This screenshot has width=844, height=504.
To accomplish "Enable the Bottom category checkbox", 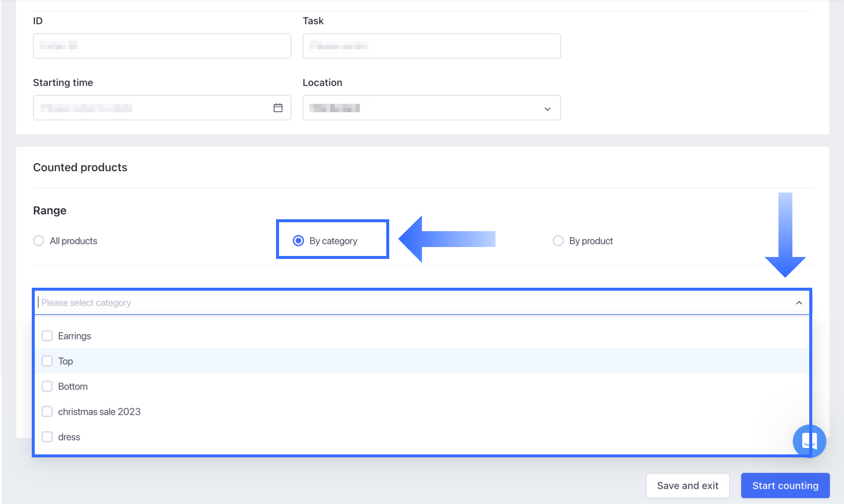I will [x=47, y=386].
